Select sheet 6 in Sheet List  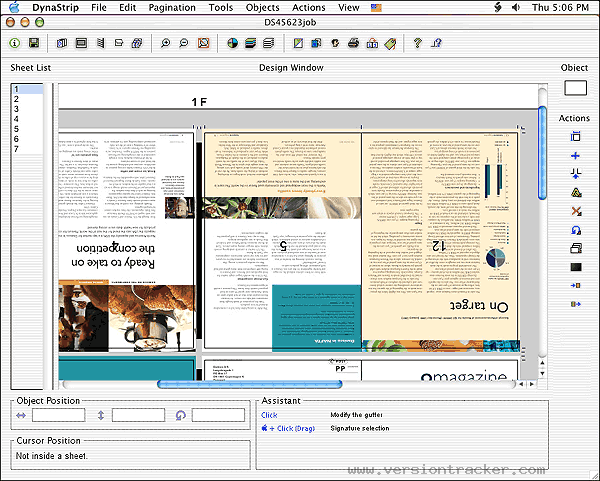[x=28, y=139]
